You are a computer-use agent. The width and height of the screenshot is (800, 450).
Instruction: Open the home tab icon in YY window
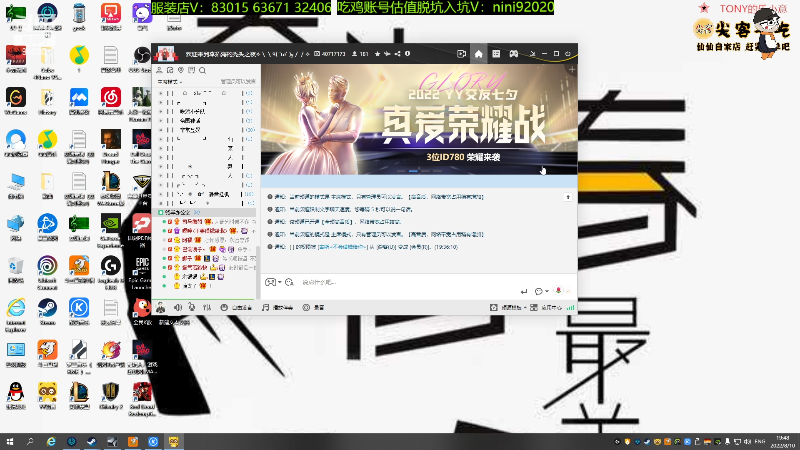coord(479,54)
